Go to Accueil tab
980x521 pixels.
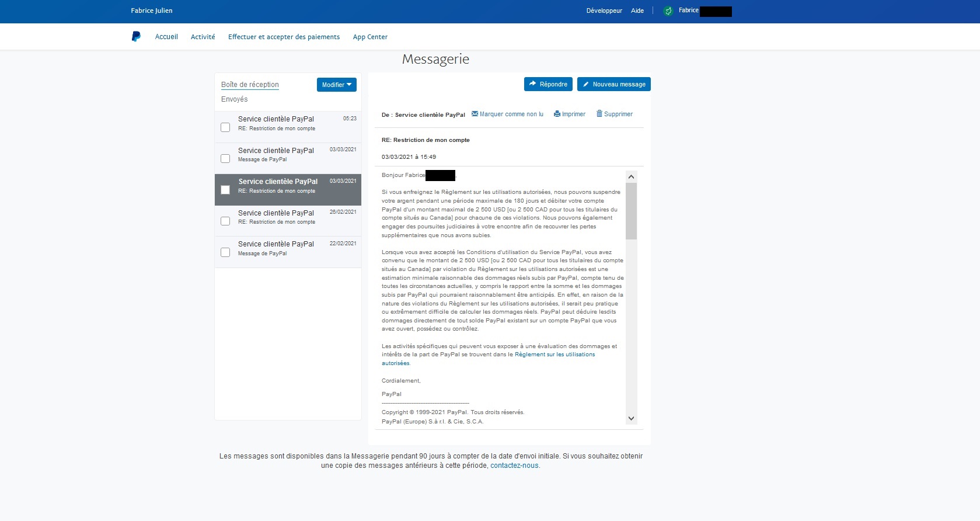[166, 37]
